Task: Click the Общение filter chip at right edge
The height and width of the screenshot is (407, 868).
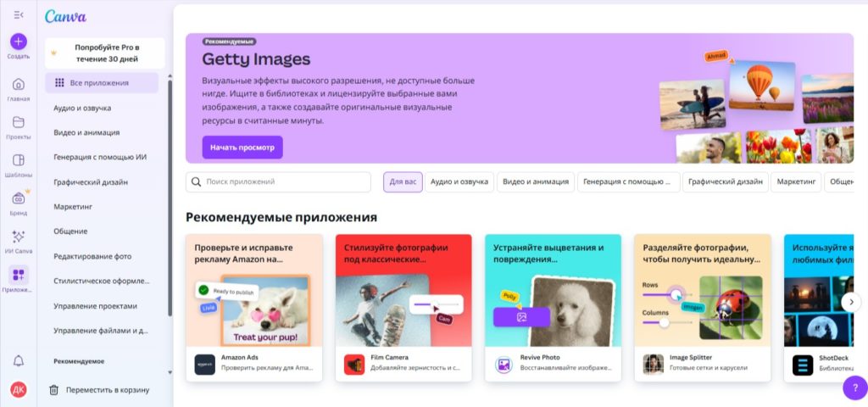Action: (x=840, y=181)
